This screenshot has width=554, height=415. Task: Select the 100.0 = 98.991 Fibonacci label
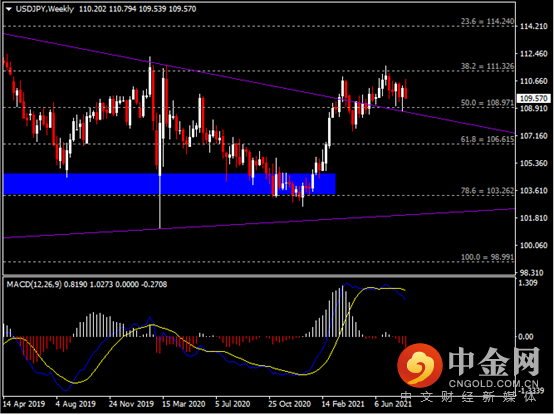(x=487, y=257)
